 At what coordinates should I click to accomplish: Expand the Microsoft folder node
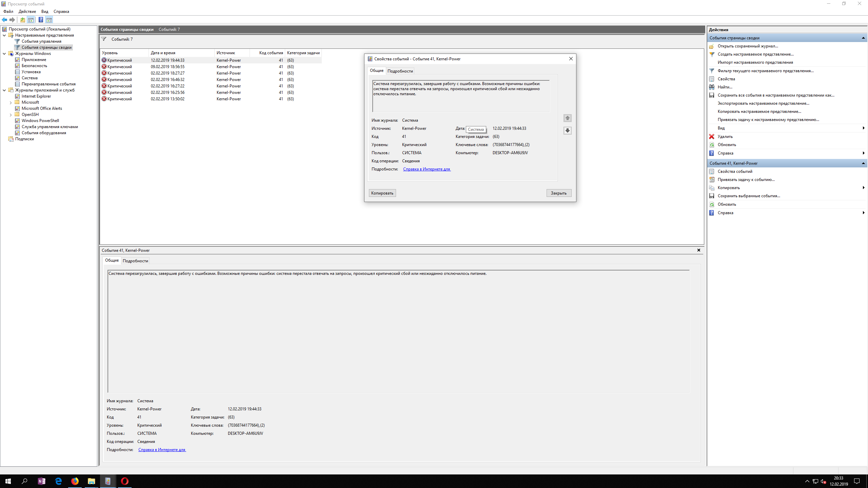click(x=11, y=102)
